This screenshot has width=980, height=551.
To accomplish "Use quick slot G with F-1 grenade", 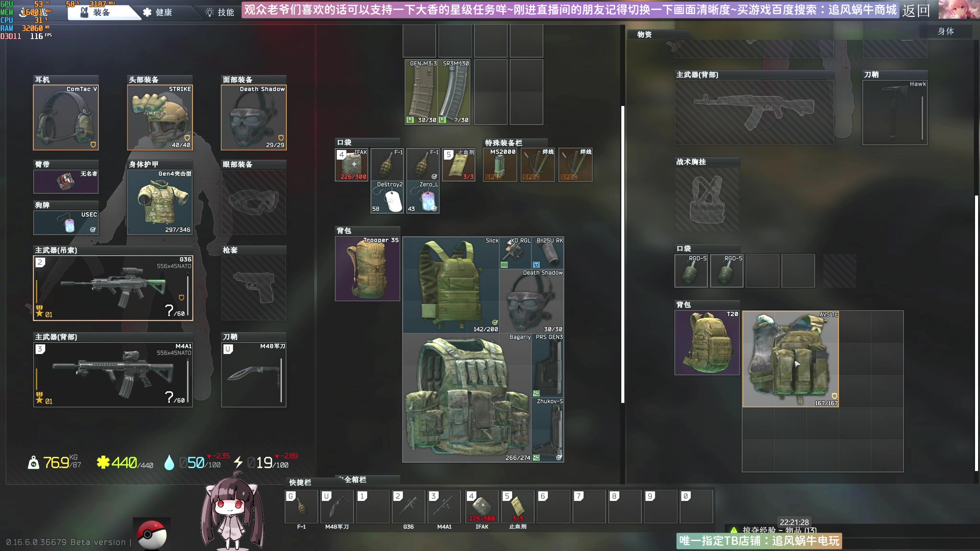I will click(x=301, y=507).
